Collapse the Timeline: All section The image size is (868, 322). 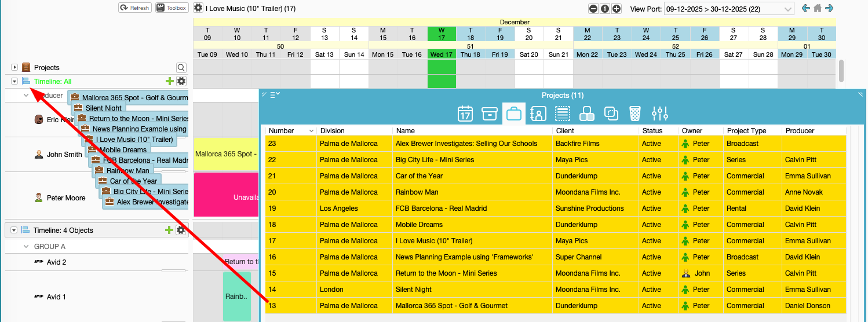(14, 82)
